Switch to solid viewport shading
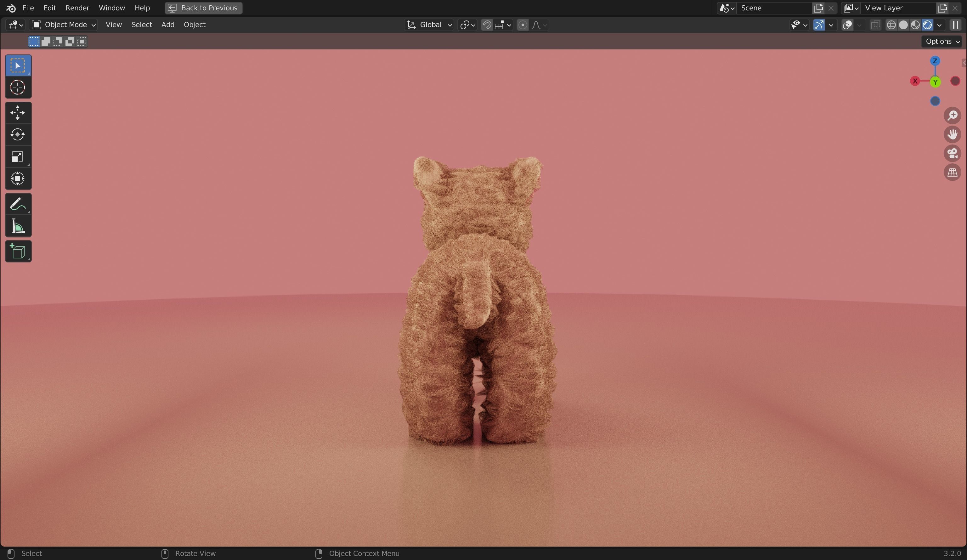 [x=903, y=25]
